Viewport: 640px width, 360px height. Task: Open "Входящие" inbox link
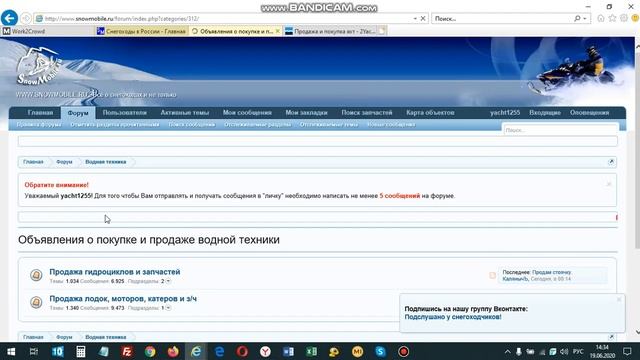point(545,113)
